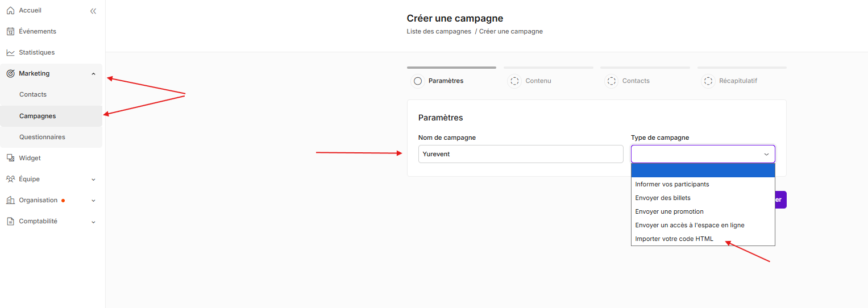The image size is (868, 308).
Task: Open Questionnaires under Marketing
Action: (42, 137)
